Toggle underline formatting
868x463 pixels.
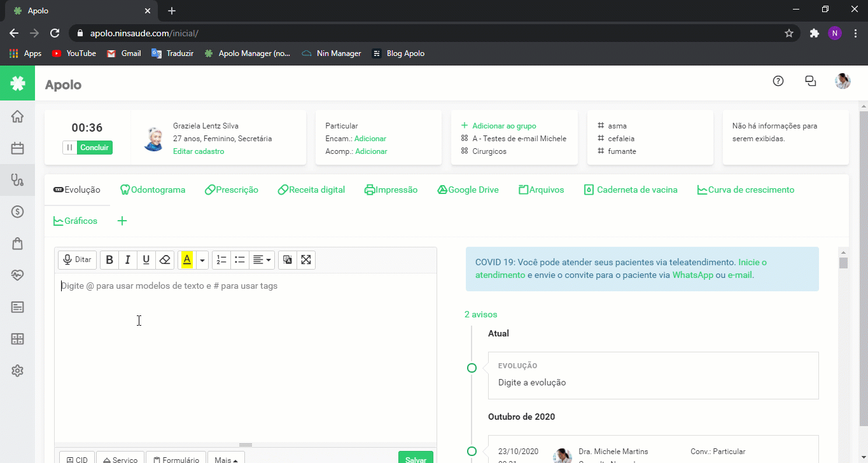tap(146, 259)
